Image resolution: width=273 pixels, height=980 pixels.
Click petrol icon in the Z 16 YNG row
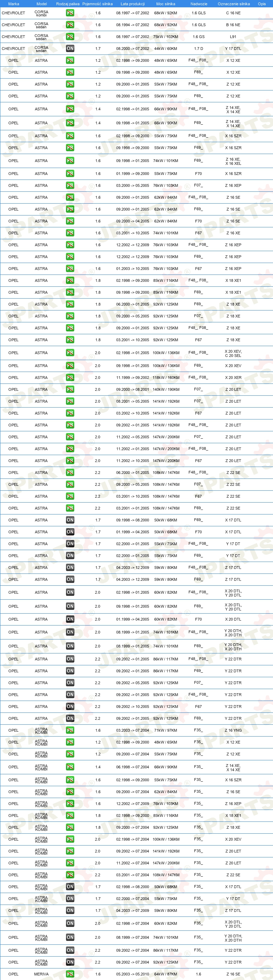[70, 730]
